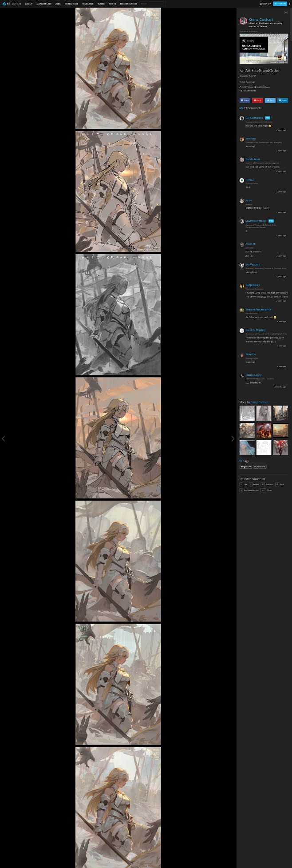Open the golden cityscape thumbnail
Screen dimensions: 292x868
(280, 430)
